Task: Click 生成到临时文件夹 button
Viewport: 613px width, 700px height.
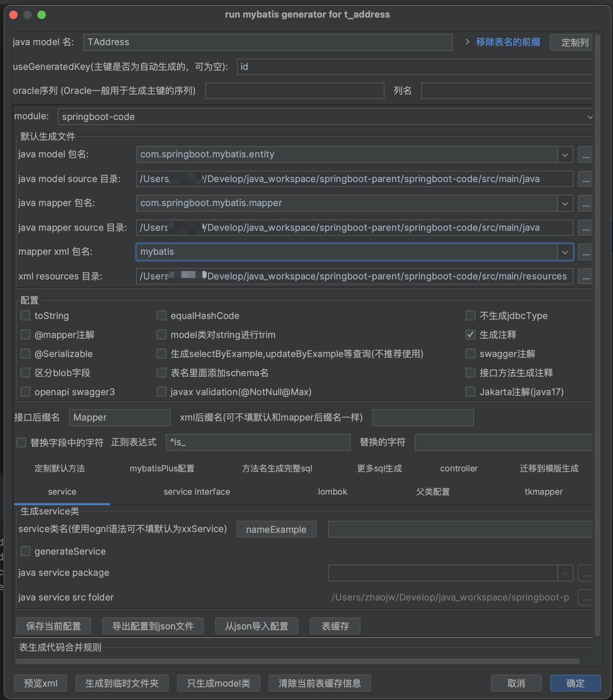Action: point(122,683)
